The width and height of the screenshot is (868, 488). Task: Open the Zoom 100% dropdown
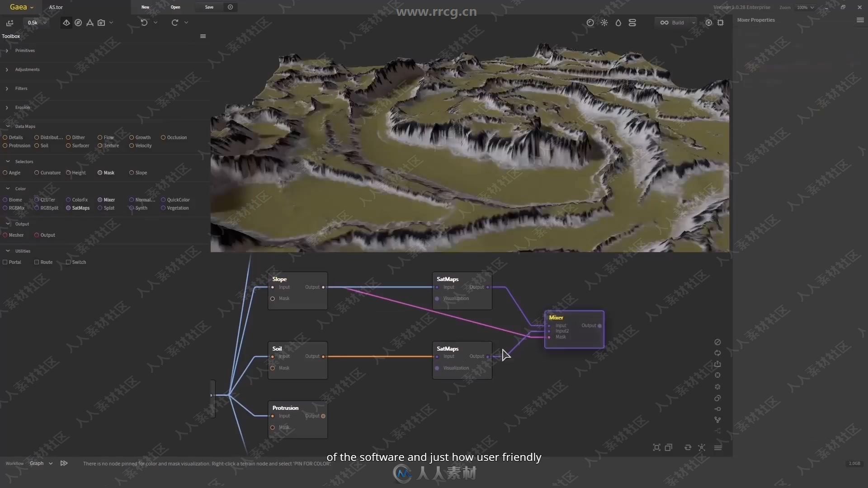coord(806,7)
